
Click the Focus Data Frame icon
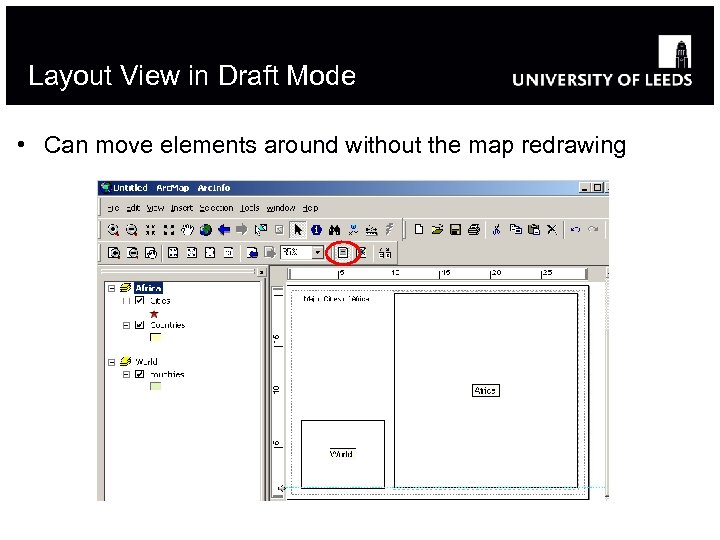362,253
